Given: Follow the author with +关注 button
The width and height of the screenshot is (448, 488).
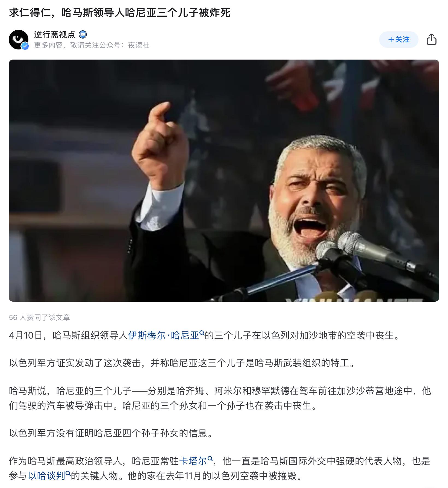Looking at the screenshot, I should [399, 39].
